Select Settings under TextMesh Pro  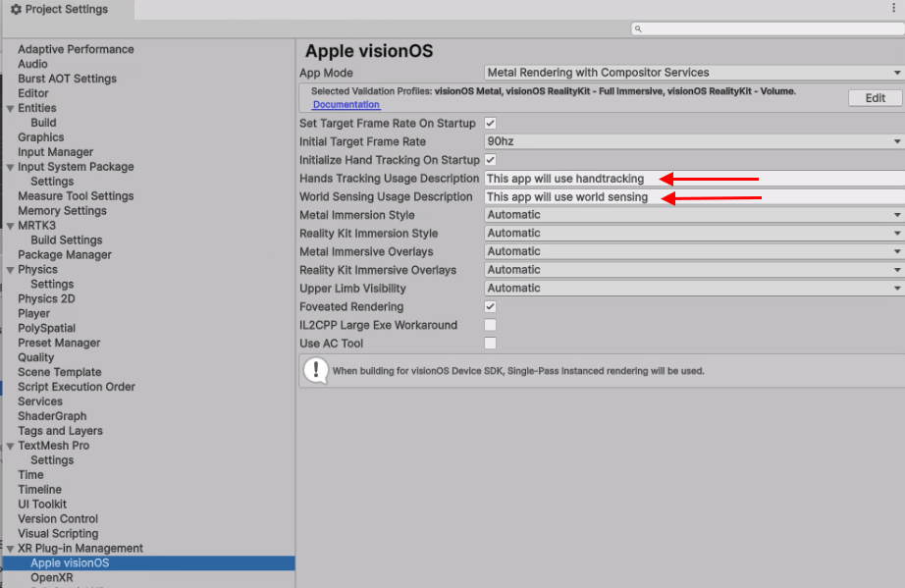(52, 460)
